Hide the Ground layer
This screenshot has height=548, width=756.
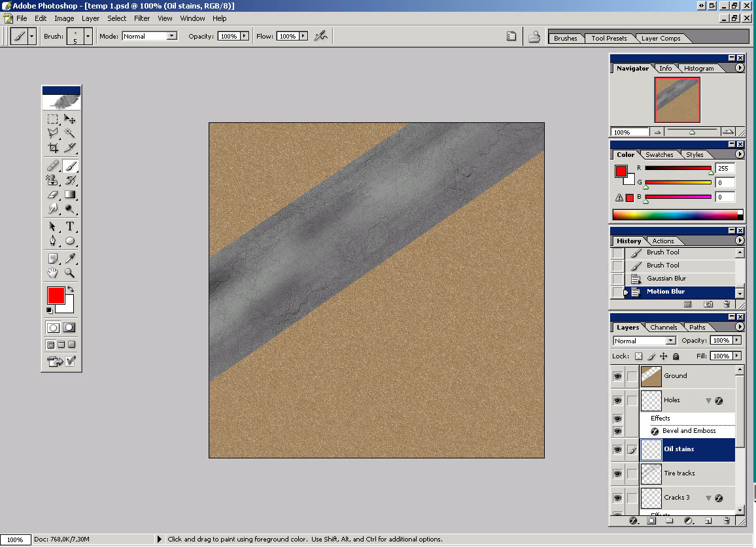point(617,376)
